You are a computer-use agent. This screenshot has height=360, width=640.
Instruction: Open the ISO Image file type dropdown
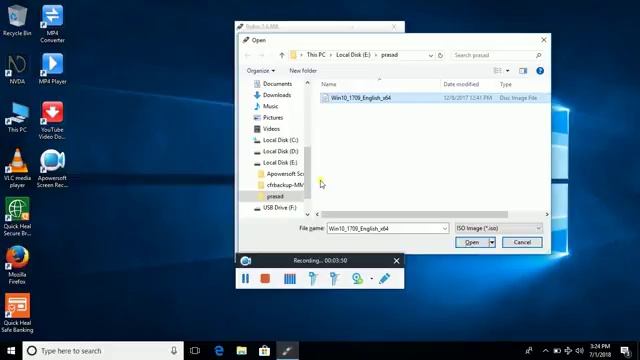(499, 228)
